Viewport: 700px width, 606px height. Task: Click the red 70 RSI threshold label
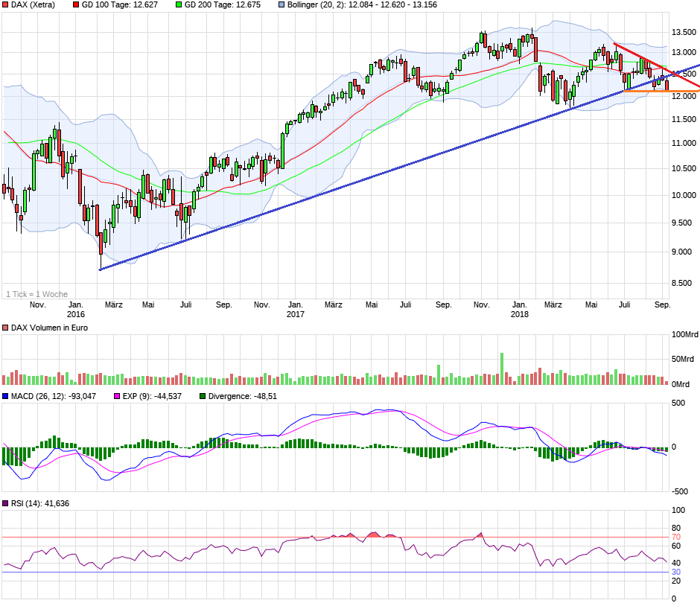676,537
